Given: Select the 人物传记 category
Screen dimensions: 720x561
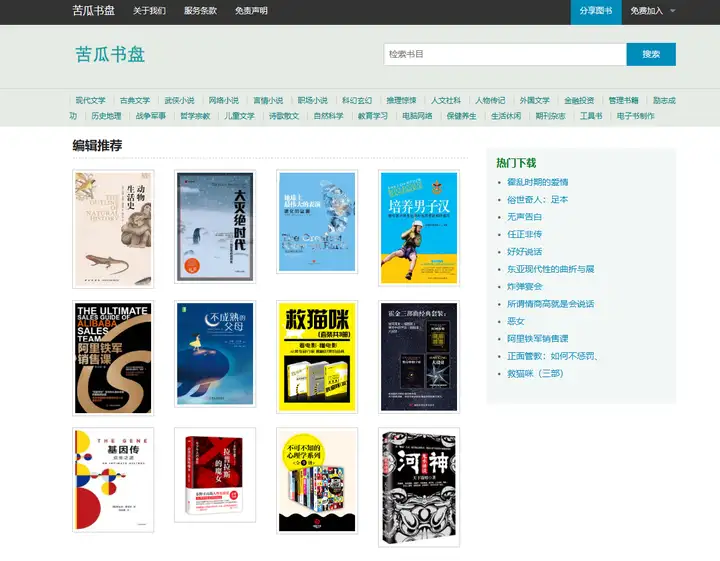Looking at the screenshot, I should [x=490, y=100].
